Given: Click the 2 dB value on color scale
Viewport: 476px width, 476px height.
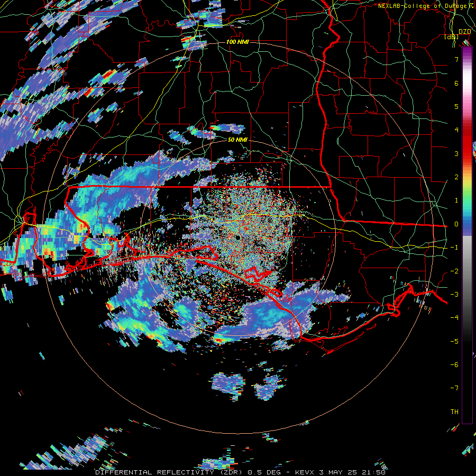Looking at the screenshot, I should pyautogui.click(x=456, y=177).
